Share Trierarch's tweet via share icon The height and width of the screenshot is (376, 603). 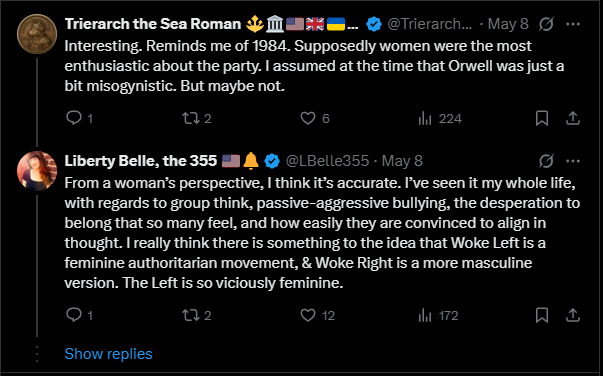point(573,118)
